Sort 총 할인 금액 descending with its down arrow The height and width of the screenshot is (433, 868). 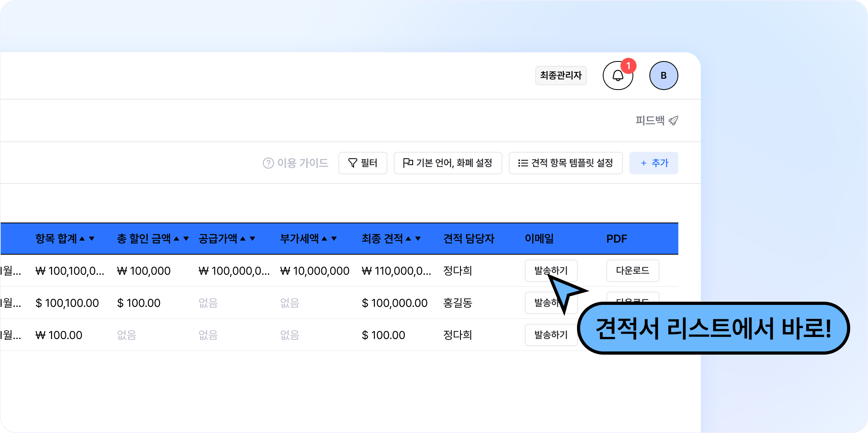186,239
